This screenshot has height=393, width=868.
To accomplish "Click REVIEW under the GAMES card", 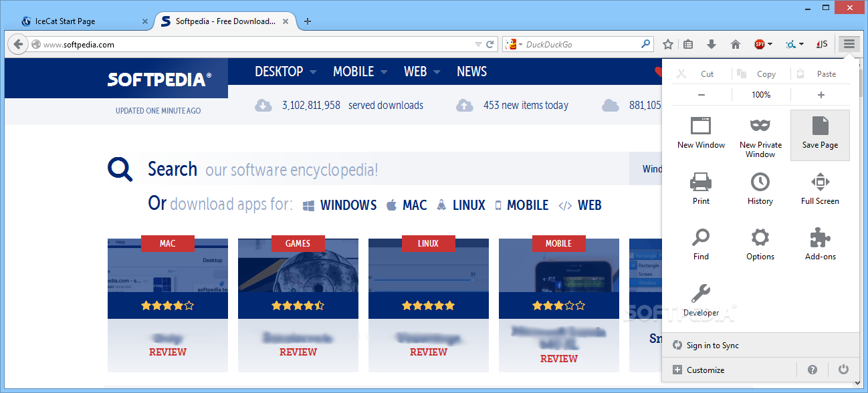I will 298,352.
